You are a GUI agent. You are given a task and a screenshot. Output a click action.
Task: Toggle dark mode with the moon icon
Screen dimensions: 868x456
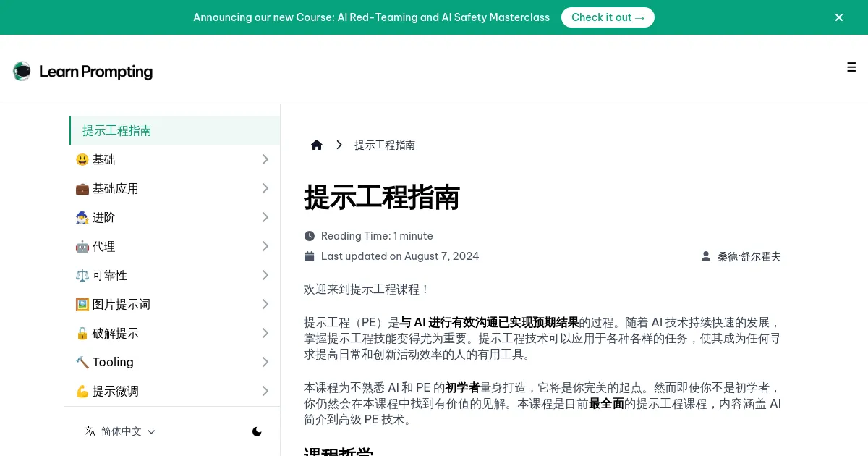[257, 431]
